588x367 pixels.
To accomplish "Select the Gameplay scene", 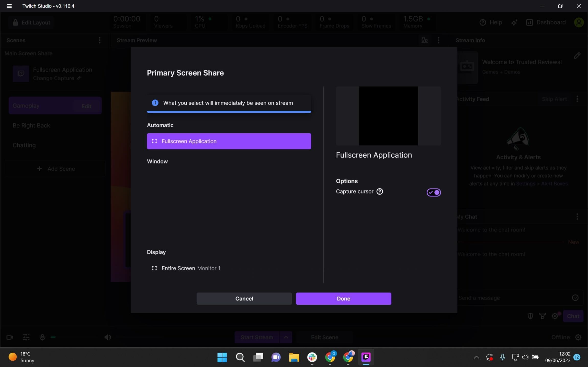I will click(41, 106).
